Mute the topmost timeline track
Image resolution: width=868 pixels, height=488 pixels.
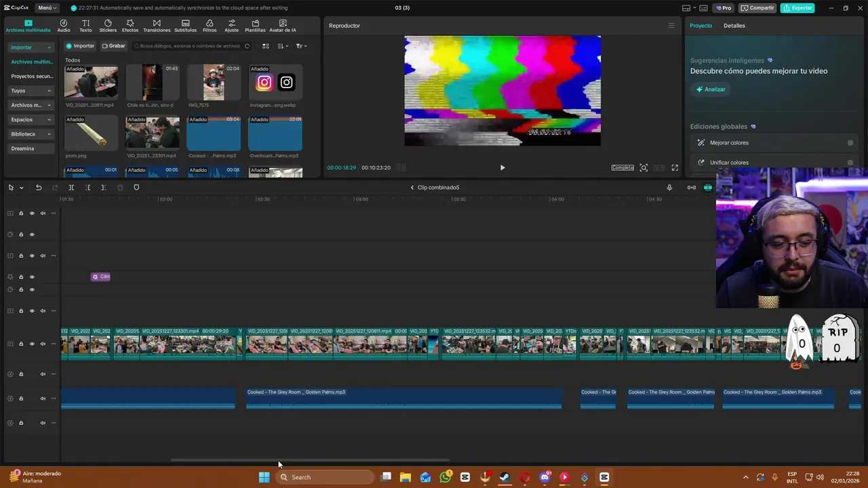43,213
